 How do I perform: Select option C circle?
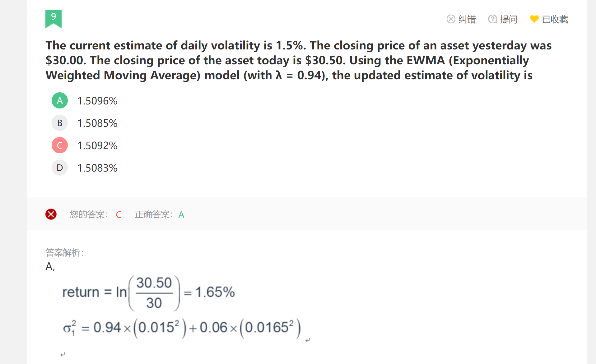[x=60, y=145]
